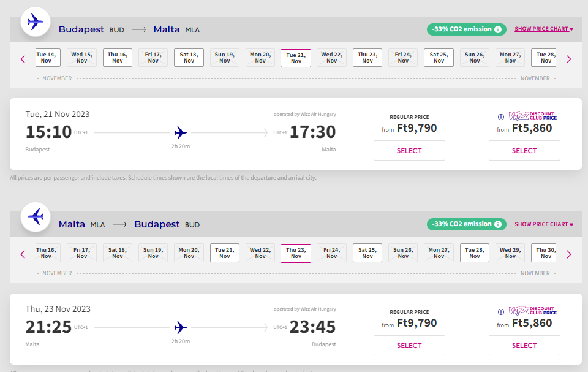Click the return flight airplane circle icon

tap(36, 217)
